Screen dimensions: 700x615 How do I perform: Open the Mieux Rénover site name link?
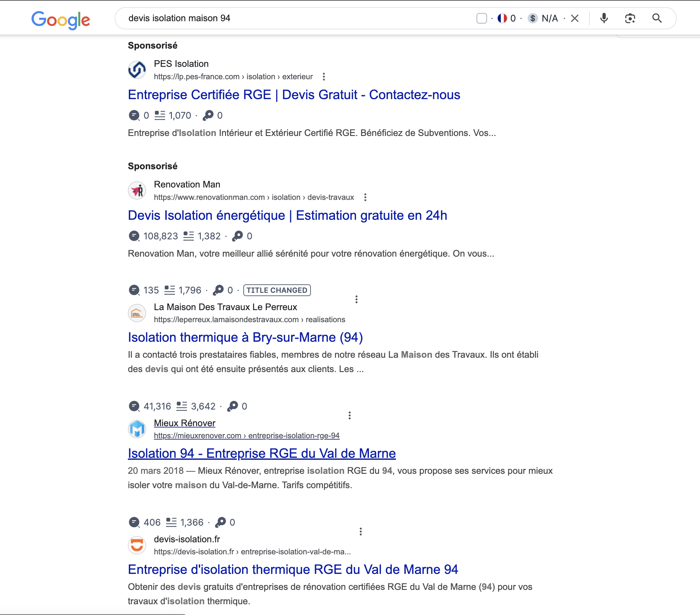(185, 423)
